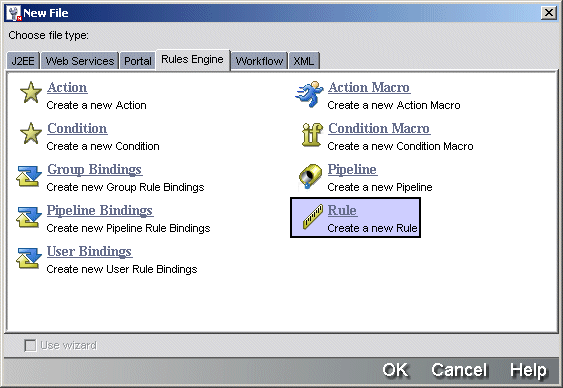The width and height of the screenshot is (563, 388).
Task: Select the Pipeline link
Action: pyautogui.click(x=352, y=169)
